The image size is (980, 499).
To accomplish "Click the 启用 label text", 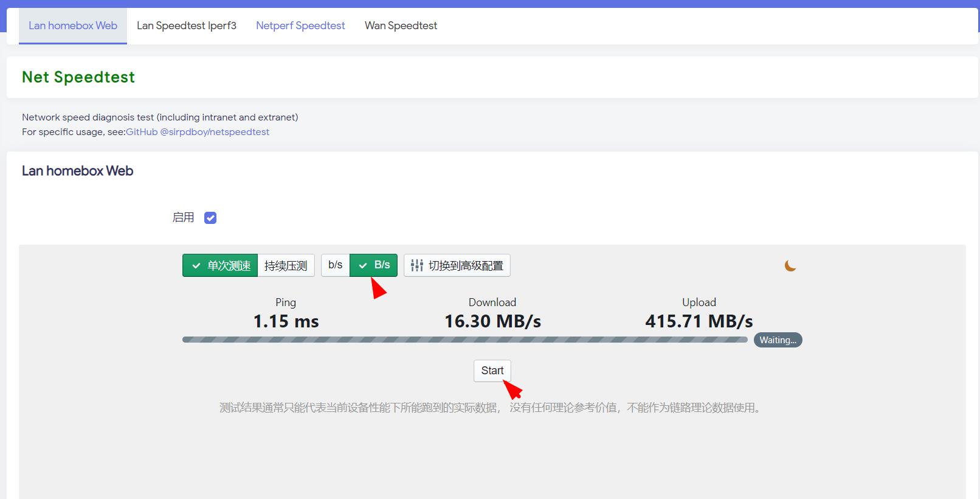I will tap(183, 218).
